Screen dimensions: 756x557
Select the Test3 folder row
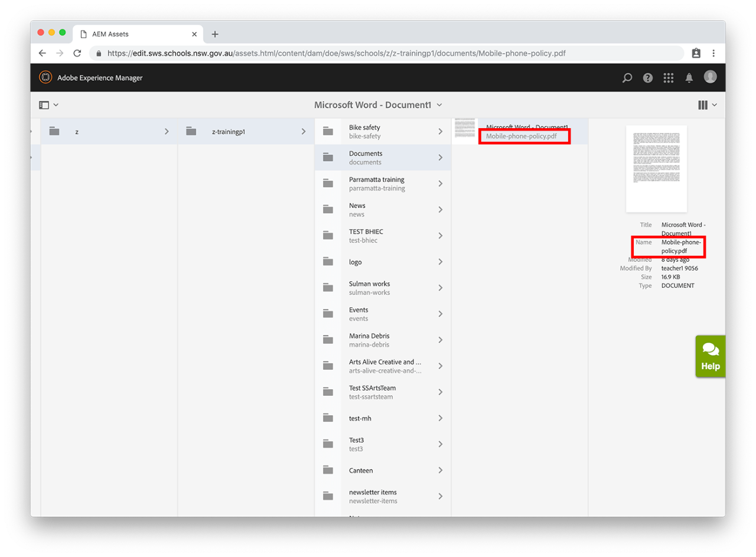click(383, 444)
